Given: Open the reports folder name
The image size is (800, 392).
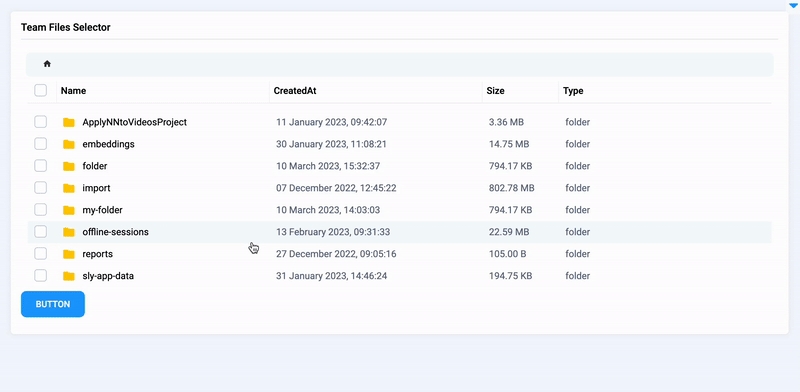Looking at the screenshot, I should pyautogui.click(x=97, y=254).
